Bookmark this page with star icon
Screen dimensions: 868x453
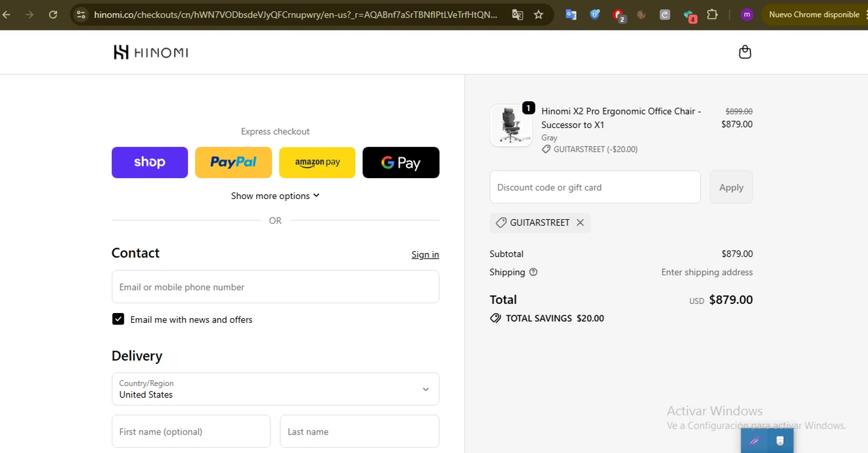pos(539,14)
